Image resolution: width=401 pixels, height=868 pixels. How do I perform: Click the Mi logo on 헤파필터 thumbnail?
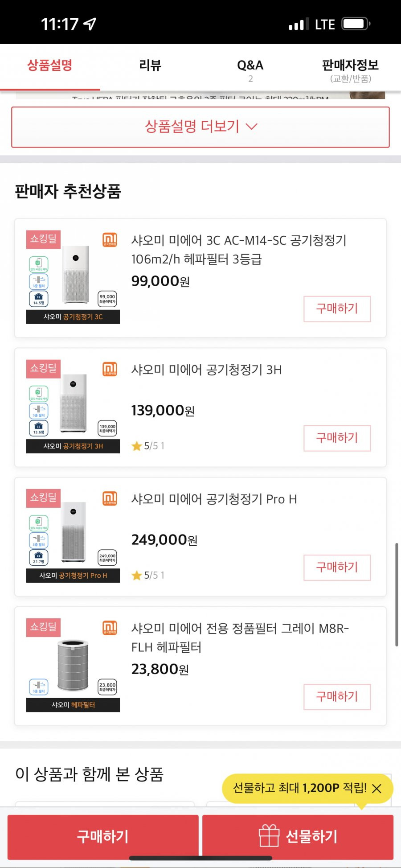[x=110, y=627]
